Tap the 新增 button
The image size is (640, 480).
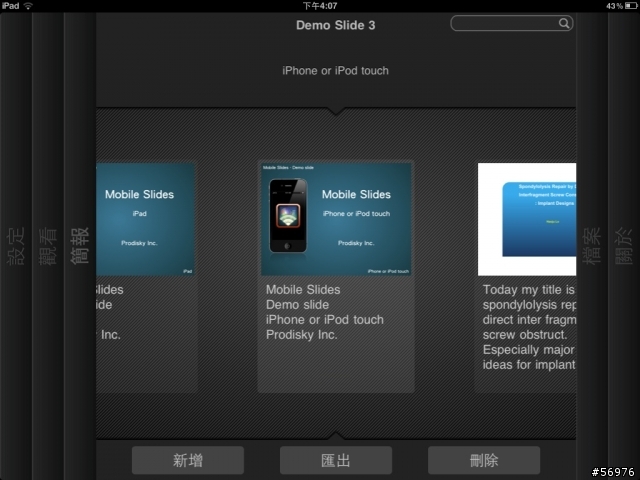pos(188,460)
